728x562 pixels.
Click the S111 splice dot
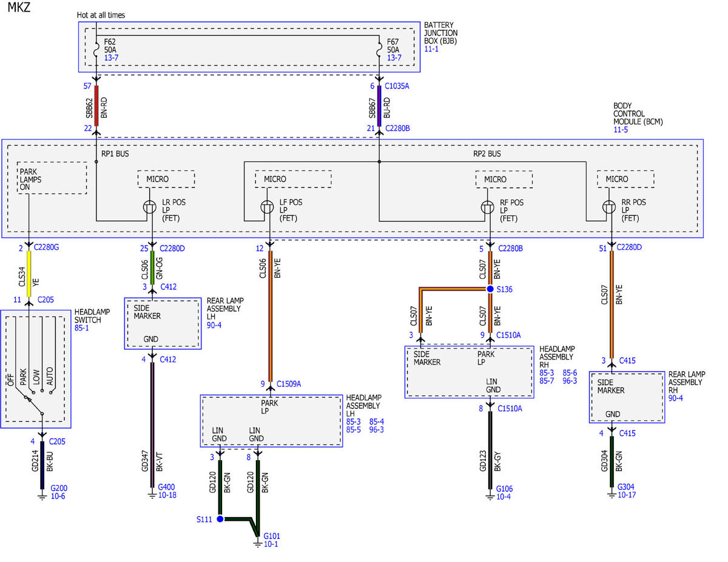(220, 519)
